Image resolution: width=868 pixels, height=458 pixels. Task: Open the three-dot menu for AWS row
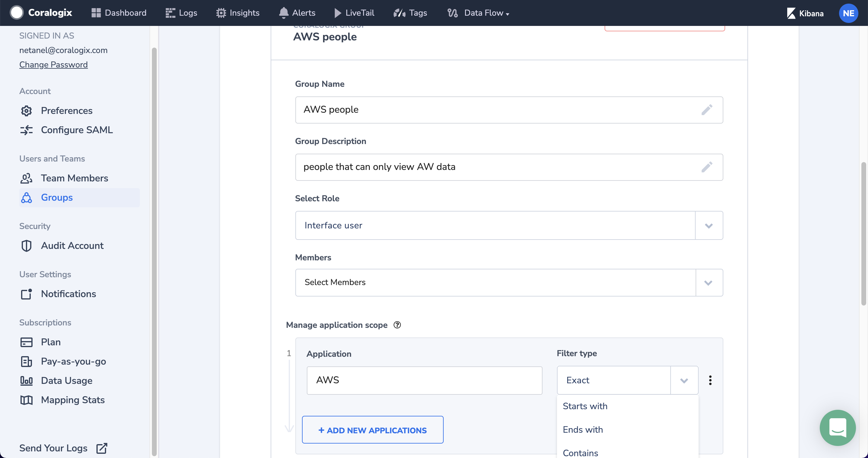(710, 380)
